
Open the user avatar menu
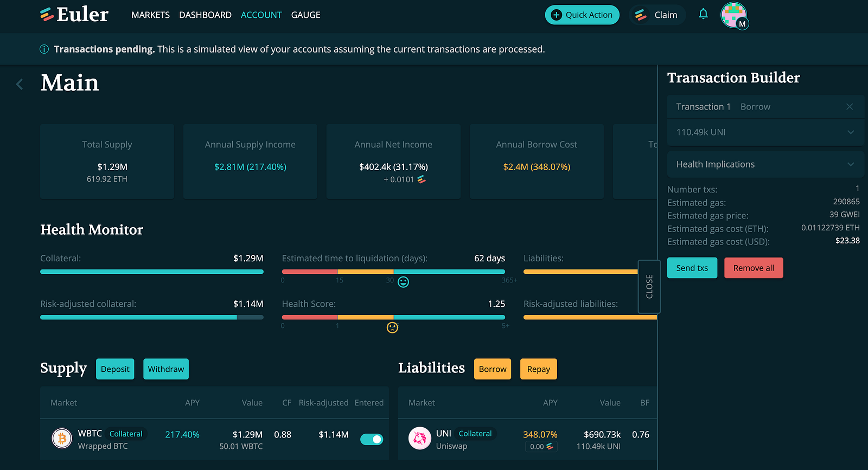734,15
